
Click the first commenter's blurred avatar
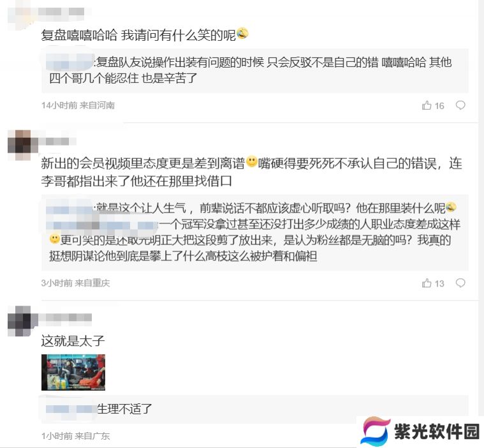(19, 15)
